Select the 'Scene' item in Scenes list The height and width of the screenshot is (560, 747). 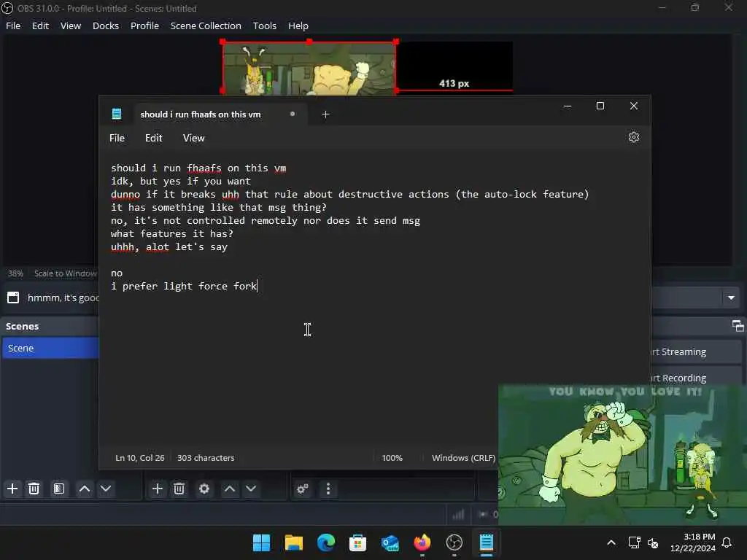click(x=50, y=348)
